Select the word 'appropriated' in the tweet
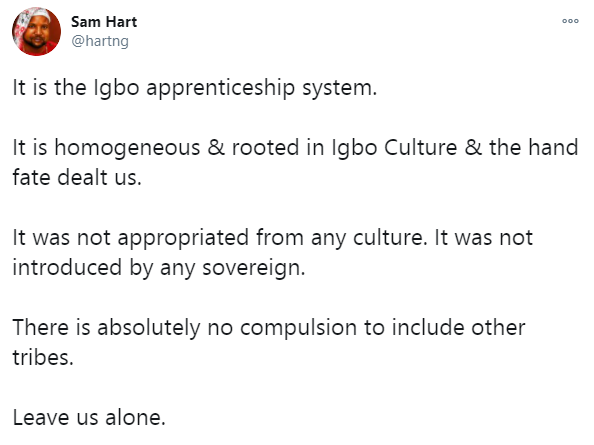The width and height of the screenshot is (594, 445). pos(183,239)
